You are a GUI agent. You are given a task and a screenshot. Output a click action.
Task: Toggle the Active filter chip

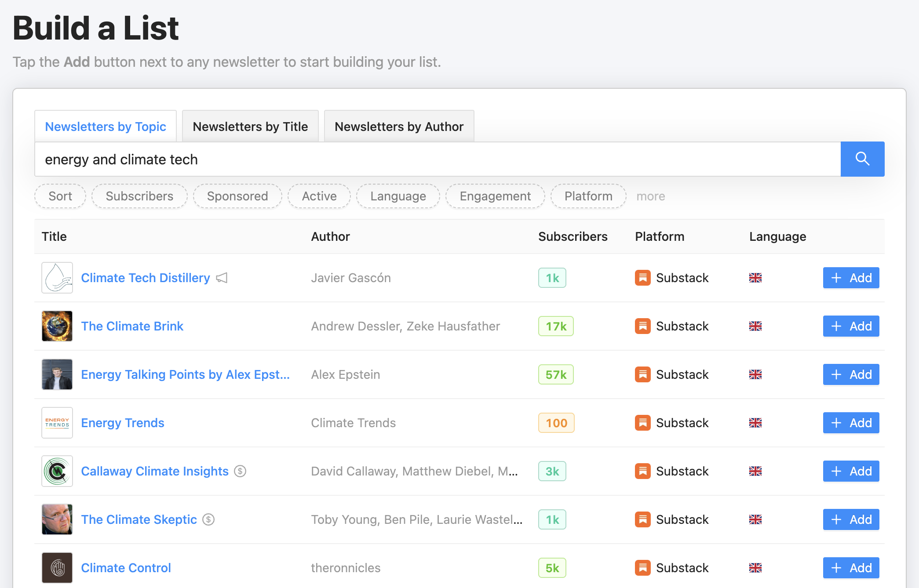tap(319, 196)
